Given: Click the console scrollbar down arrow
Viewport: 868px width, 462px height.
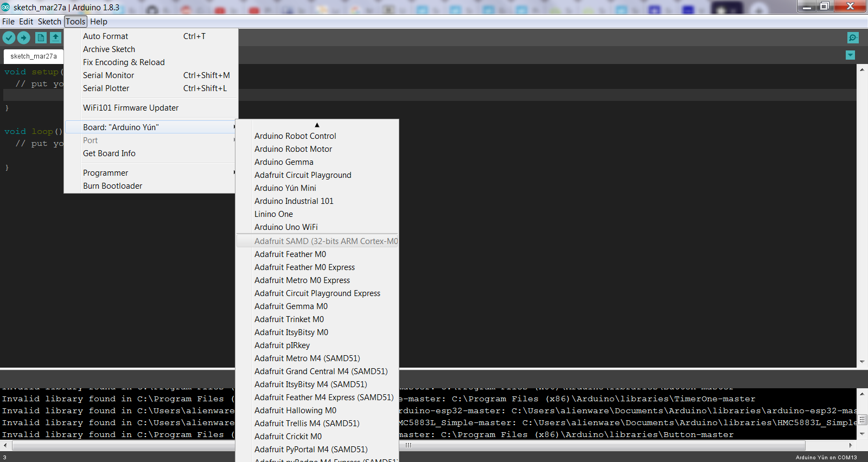Looking at the screenshot, I should coord(862,434).
